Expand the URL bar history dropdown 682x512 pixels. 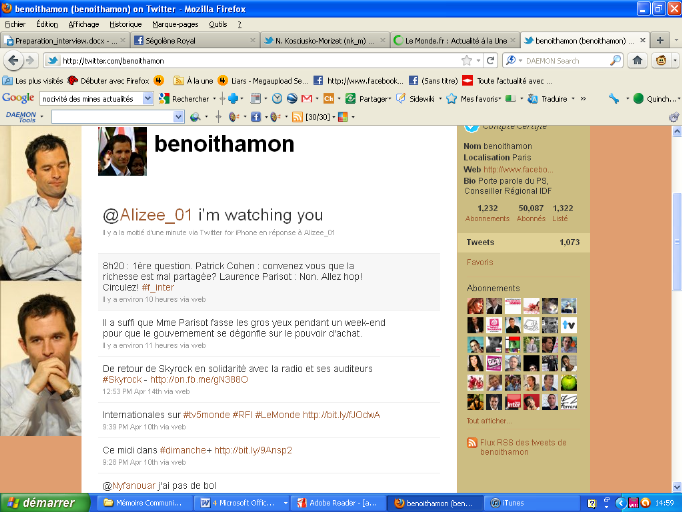(x=478, y=60)
